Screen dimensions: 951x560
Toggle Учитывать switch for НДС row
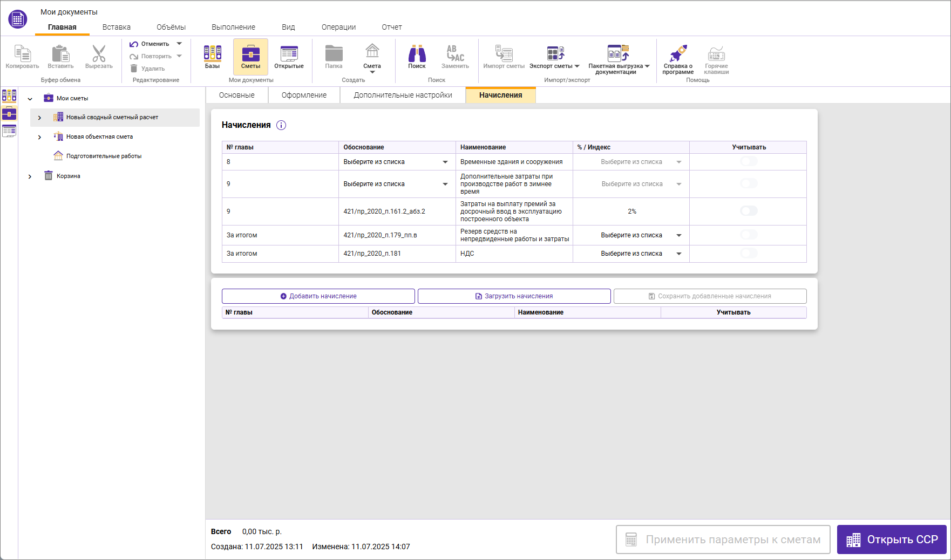[x=749, y=254]
